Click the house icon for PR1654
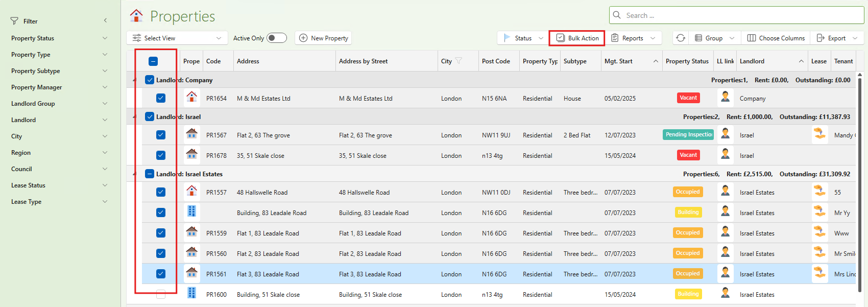This screenshot has width=868, height=307. point(191,97)
